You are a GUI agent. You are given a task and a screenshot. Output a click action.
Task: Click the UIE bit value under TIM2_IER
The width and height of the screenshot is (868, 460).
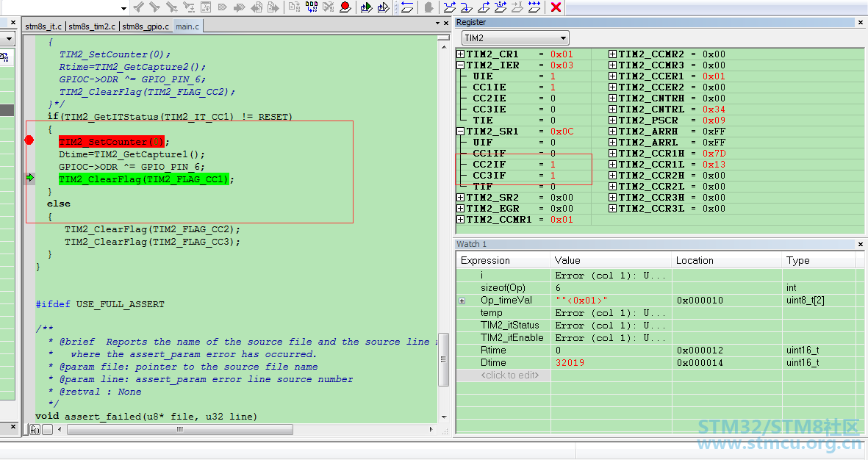553,76
